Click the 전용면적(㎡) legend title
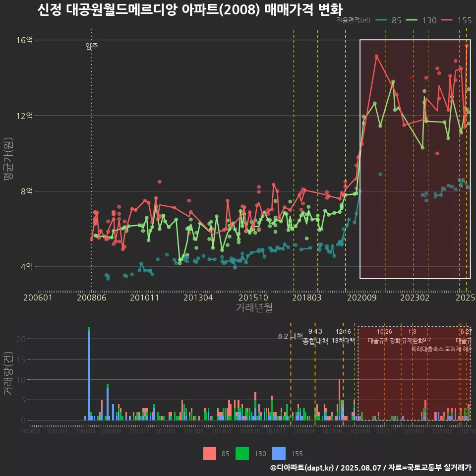Image resolution: width=476 pixels, height=476 pixels. (x=354, y=20)
